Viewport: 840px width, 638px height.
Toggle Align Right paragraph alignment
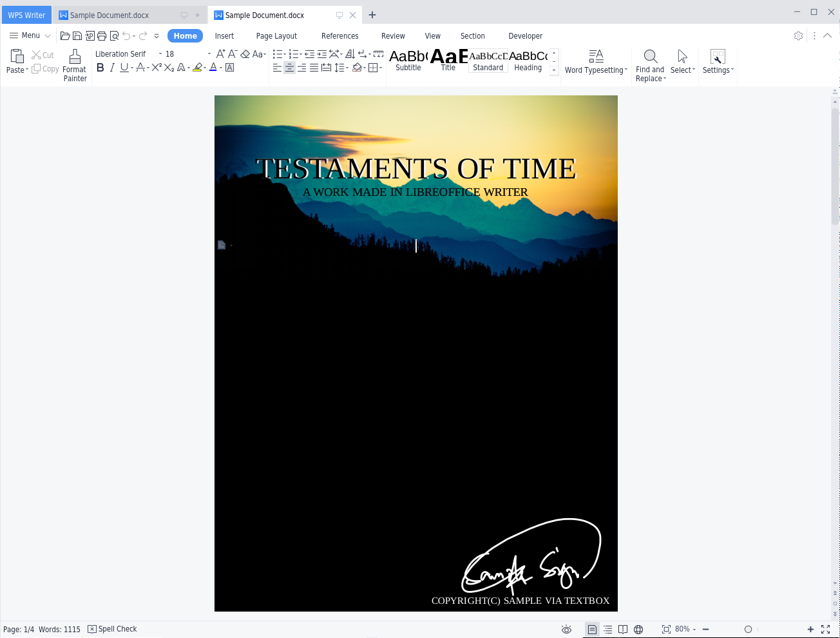301,68
